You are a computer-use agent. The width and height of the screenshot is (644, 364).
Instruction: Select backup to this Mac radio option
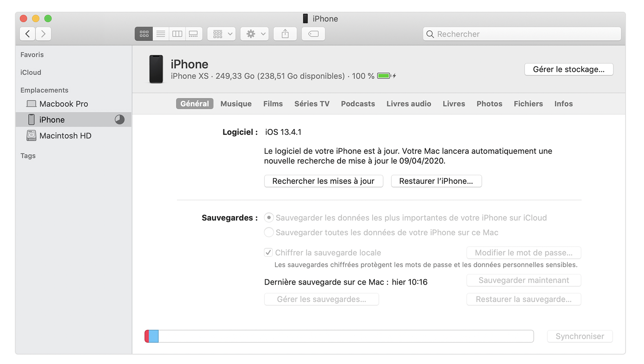click(x=269, y=232)
